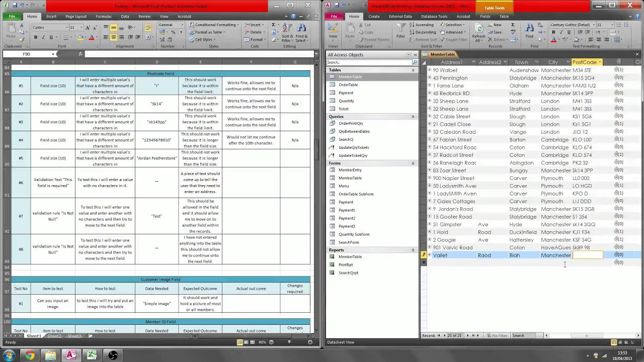The width and height of the screenshot is (644, 362).
Task: Open the Formulas tab in Excel
Action: pyautogui.click(x=104, y=16)
